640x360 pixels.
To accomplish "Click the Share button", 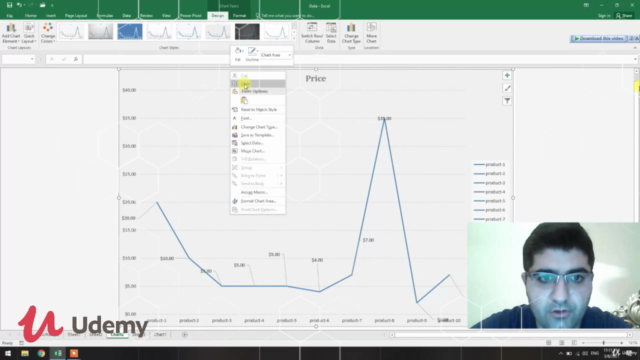I will pyautogui.click(x=624, y=16).
